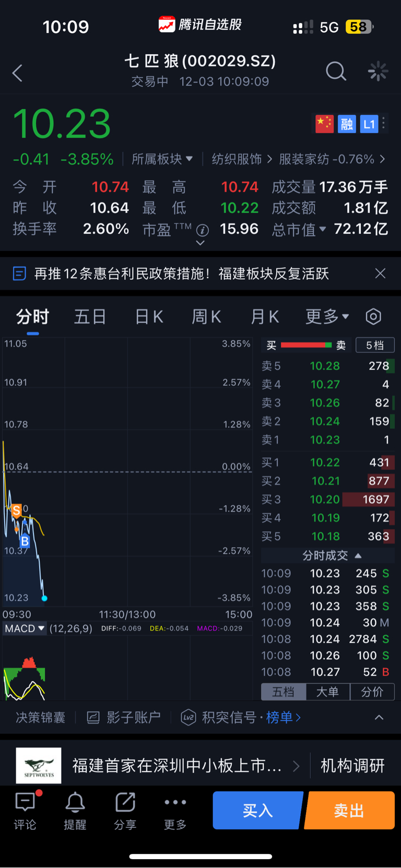Viewport: 401px width, 868px height.
Task: Open the stock search magnifier
Action: 336,71
